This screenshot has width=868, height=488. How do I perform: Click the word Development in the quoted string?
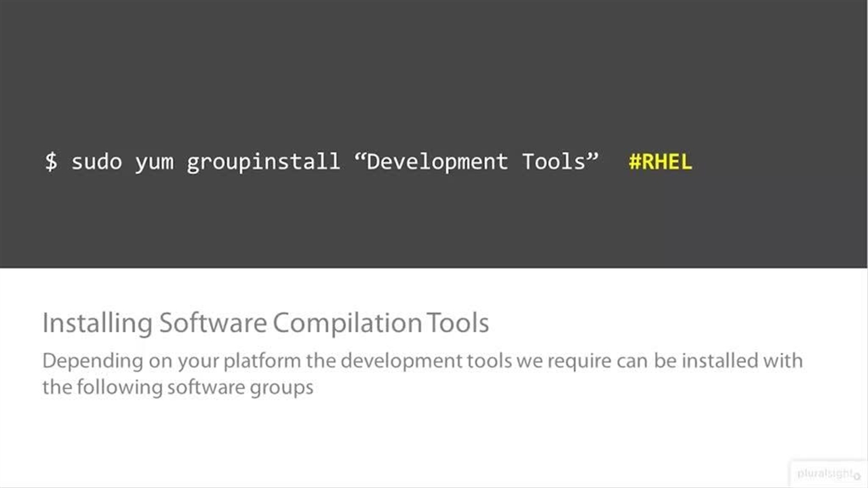437,162
